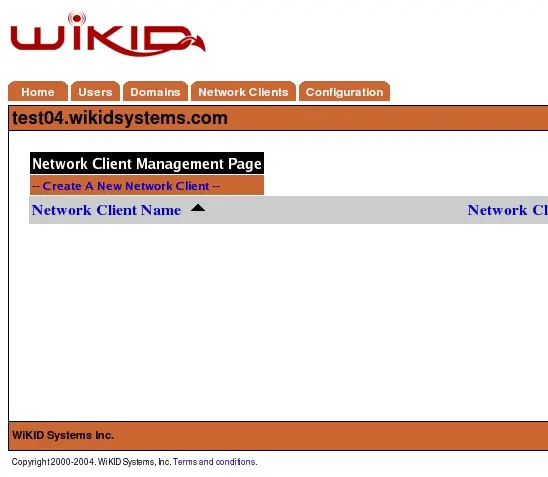Click the WiKID Systems Inc. footer text
The width and height of the screenshot is (548, 477).
[x=63, y=435]
